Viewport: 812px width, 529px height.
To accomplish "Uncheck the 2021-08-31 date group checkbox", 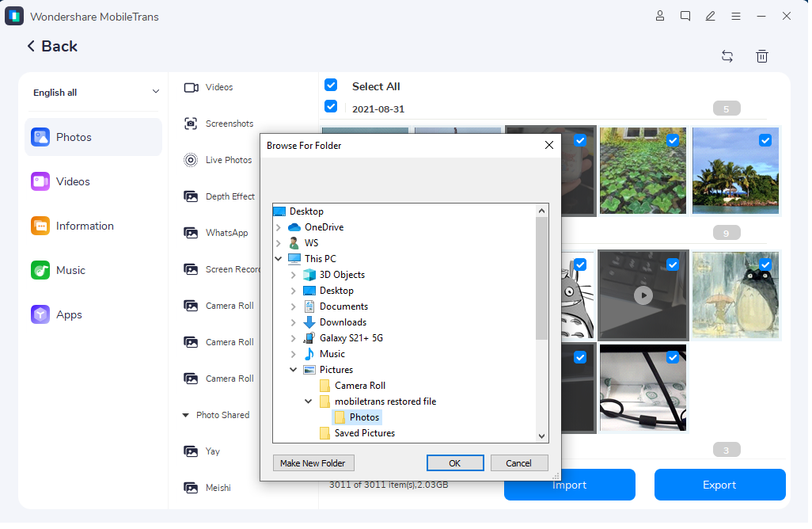I will (331, 107).
